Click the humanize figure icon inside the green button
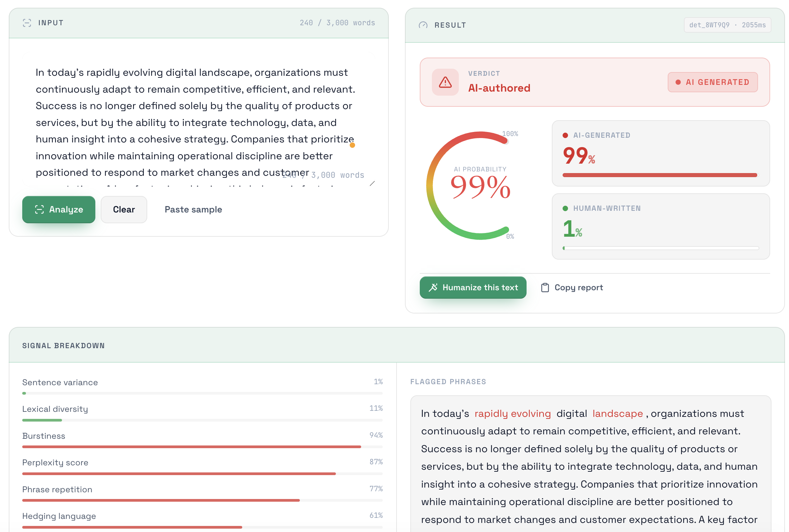The width and height of the screenshot is (789, 532). (x=433, y=287)
